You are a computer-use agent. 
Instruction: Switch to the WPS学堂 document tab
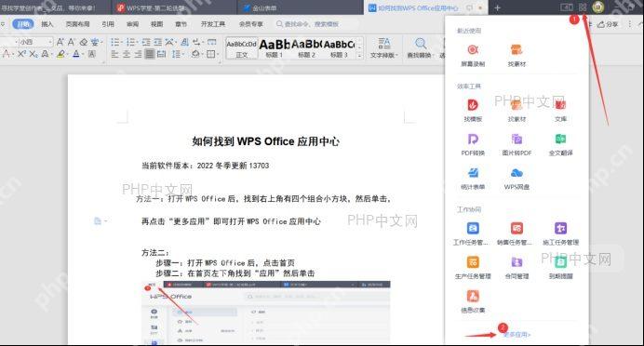pos(174,7)
